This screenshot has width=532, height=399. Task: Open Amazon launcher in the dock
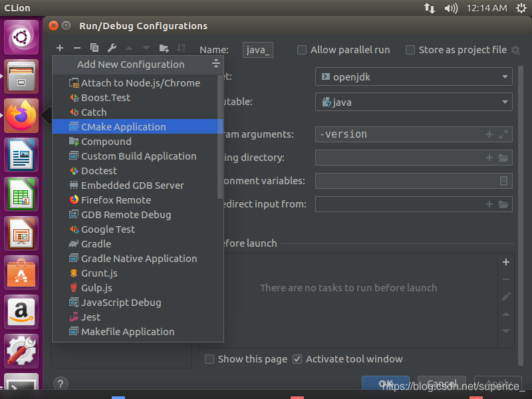(x=21, y=312)
